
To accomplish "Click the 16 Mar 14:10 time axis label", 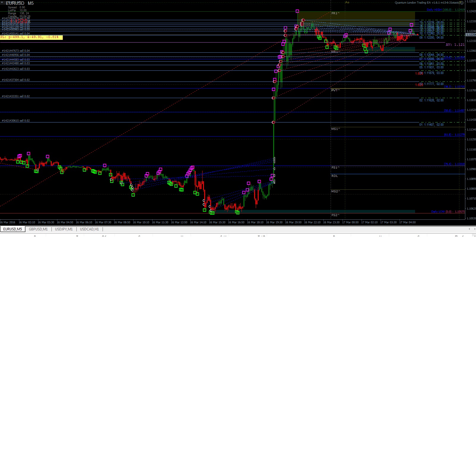I will 198,222.
